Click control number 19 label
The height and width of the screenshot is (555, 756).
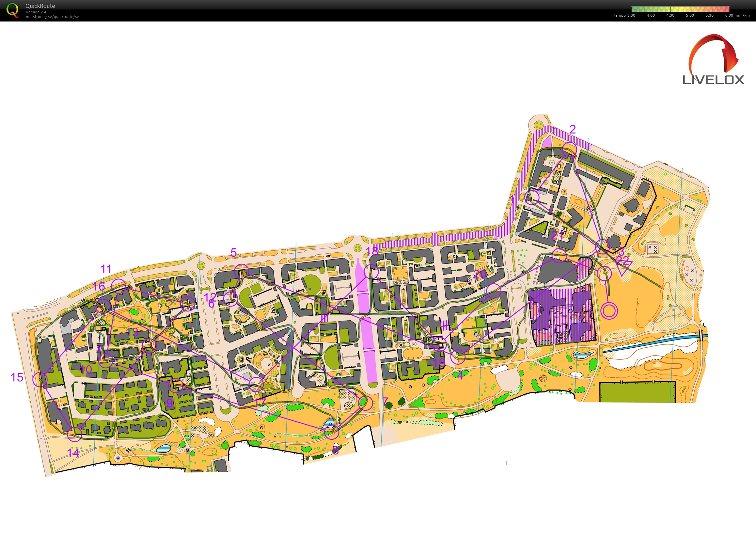click(439, 363)
